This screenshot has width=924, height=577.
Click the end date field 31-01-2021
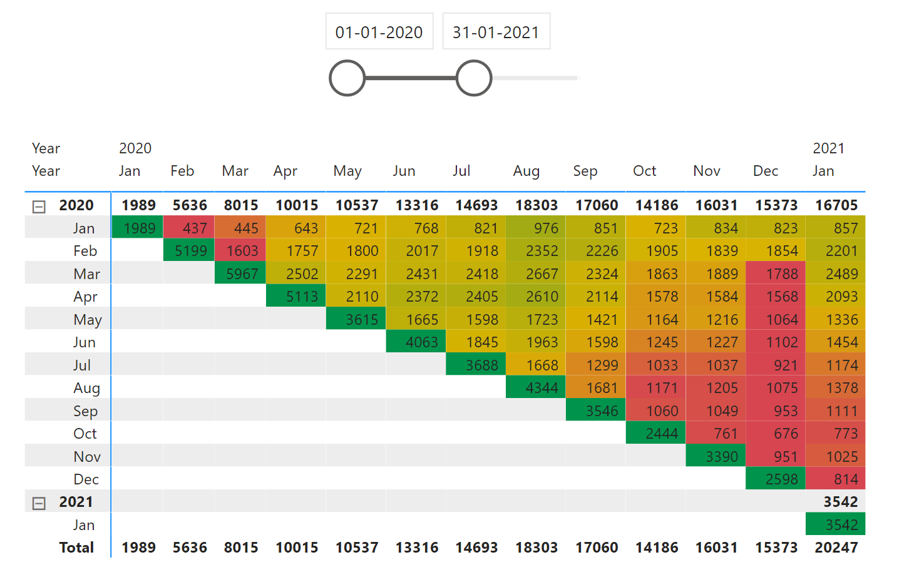pos(496,32)
